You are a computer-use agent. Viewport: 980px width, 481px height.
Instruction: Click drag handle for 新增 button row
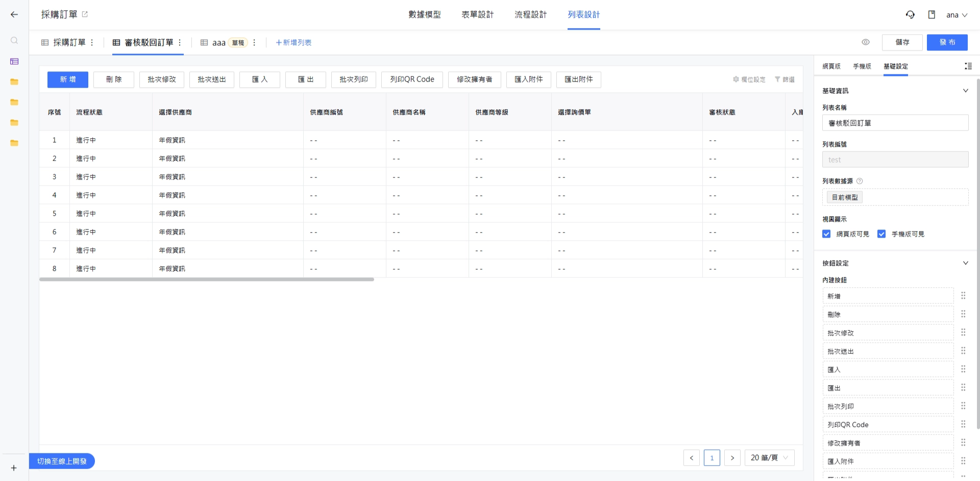(x=963, y=295)
